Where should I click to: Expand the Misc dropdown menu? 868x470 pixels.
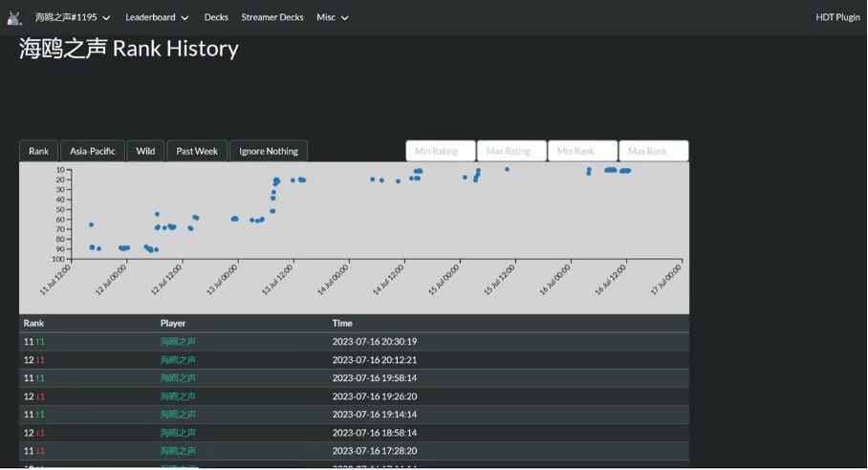[x=333, y=17]
